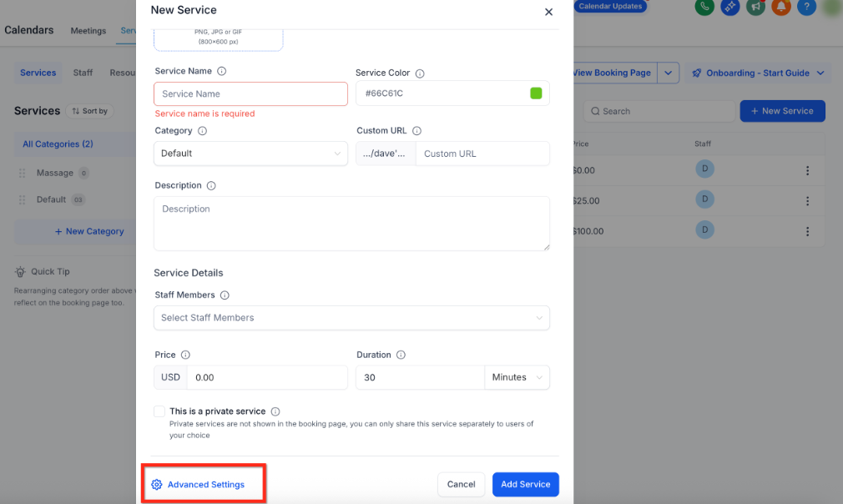
Task: Click the Cancel button
Action: (x=461, y=484)
